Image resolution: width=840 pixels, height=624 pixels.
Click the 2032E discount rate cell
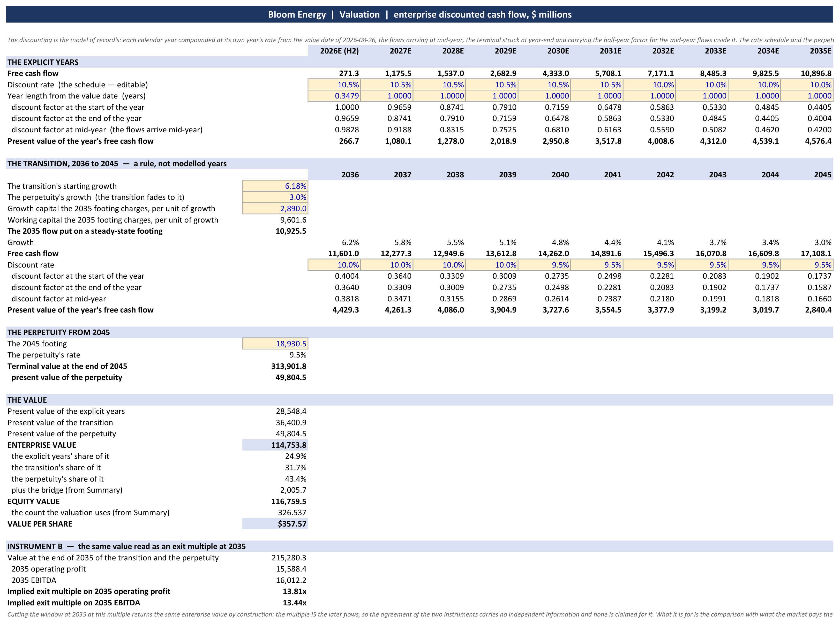coord(649,85)
